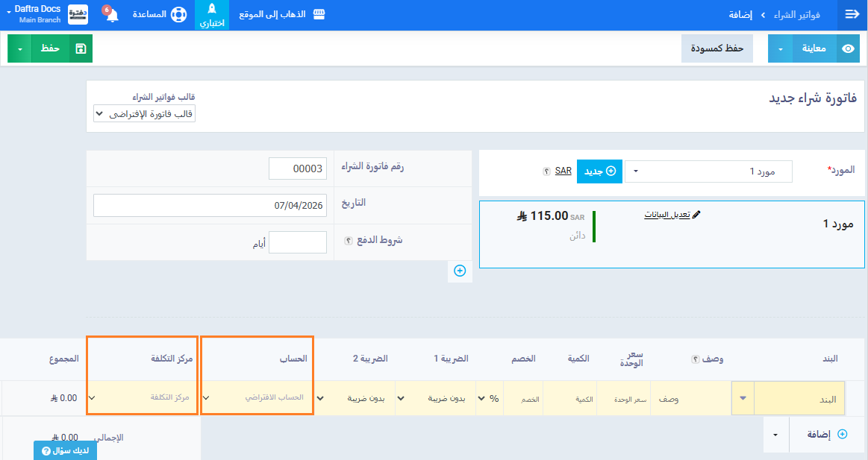Open the المساعدة help lifebuoy icon
The image size is (868, 460).
tap(178, 15)
